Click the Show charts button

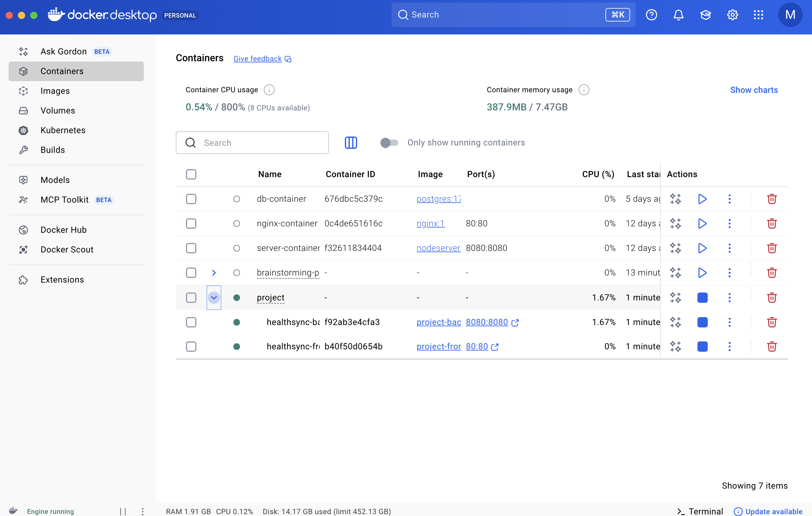pos(754,90)
